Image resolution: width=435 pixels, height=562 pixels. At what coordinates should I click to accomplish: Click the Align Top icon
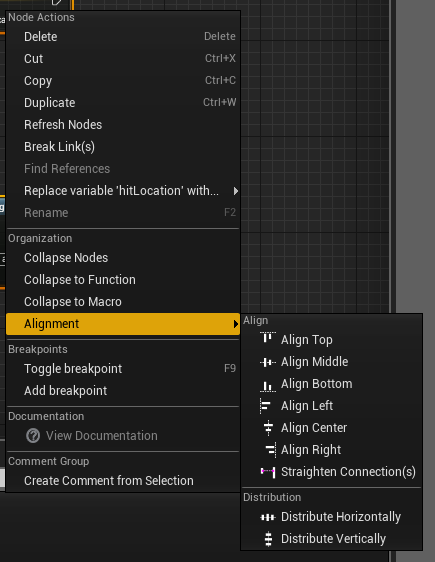pyautogui.click(x=268, y=338)
